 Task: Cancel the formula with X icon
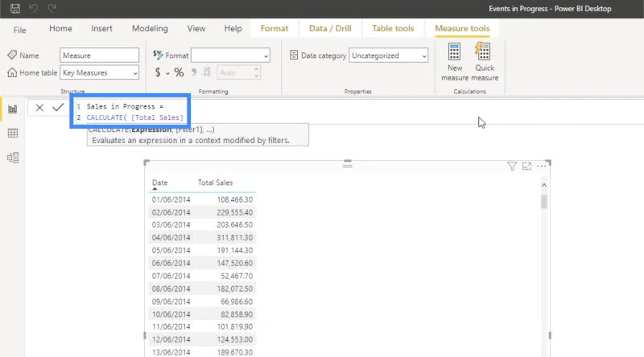39,108
